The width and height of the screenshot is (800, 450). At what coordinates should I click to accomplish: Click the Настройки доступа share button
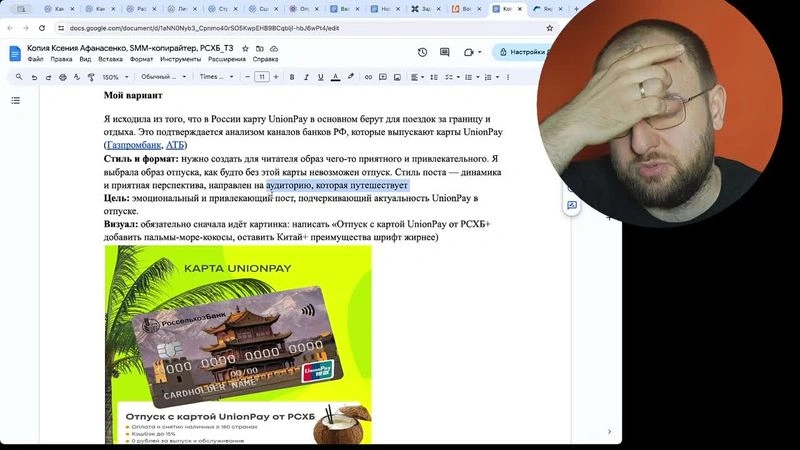[x=520, y=52]
